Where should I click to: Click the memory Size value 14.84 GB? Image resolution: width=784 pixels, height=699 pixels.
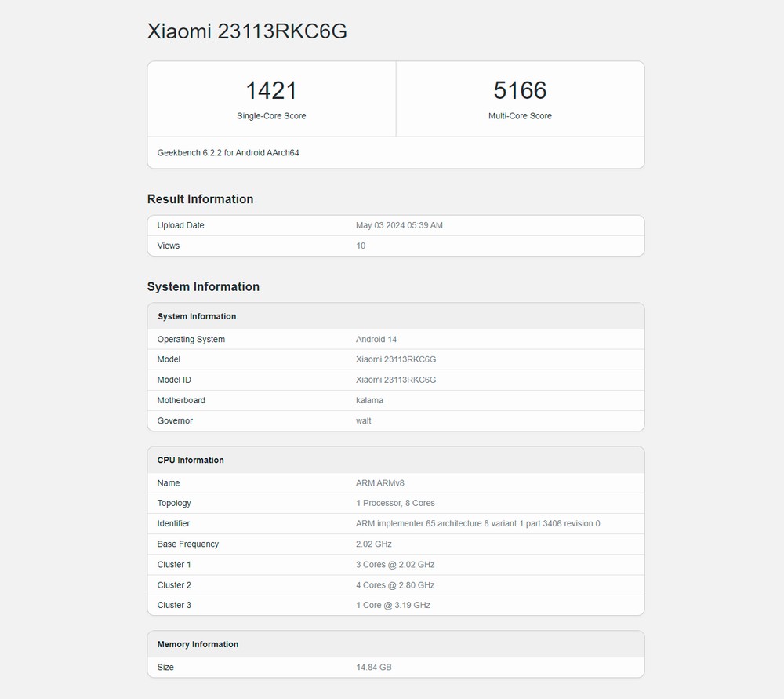(374, 668)
